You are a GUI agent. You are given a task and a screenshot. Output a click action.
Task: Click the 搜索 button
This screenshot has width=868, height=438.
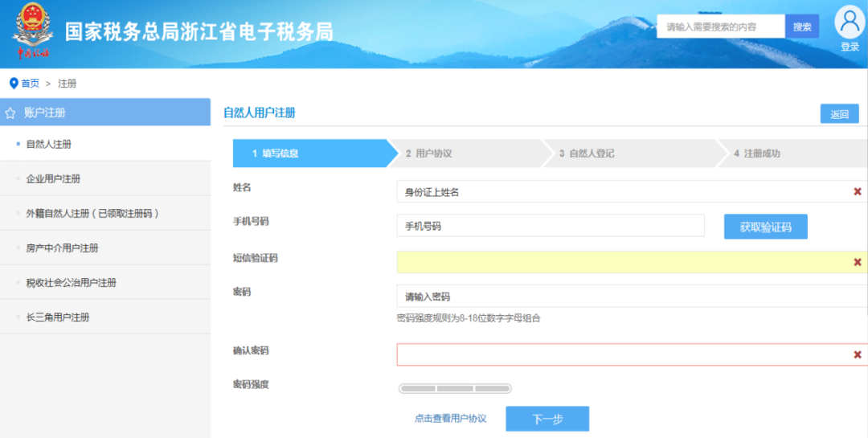802,27
